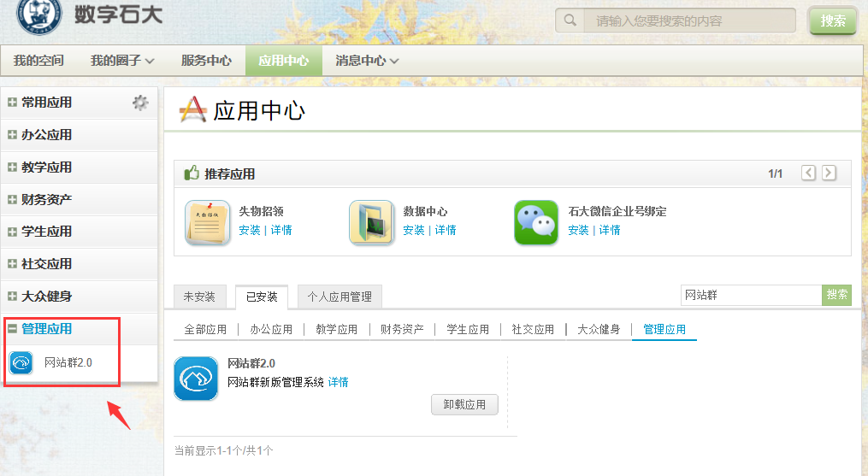Click the gear icon beside 常用应用
Viewport: 868px width, 476px height.
[140, 103]
